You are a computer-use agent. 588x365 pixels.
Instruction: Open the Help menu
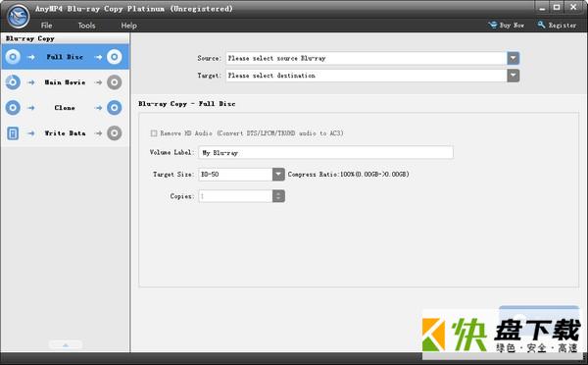[128, 26]
